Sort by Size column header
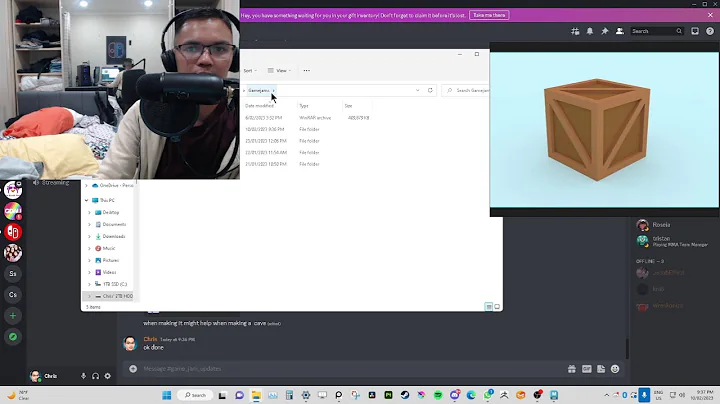Image resolution: width=720 pixels, height=404 pixels. pos(349,106)
